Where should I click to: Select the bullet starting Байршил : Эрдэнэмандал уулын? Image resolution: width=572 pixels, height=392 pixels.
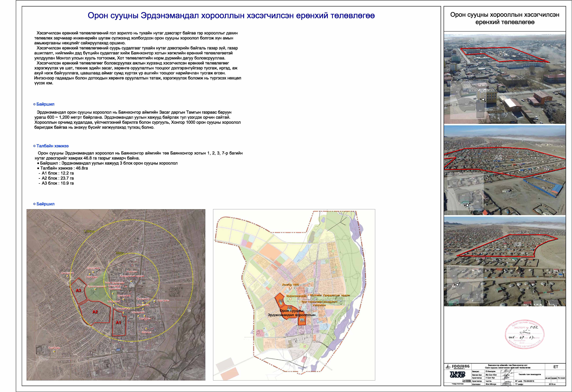tap(107, 163)
